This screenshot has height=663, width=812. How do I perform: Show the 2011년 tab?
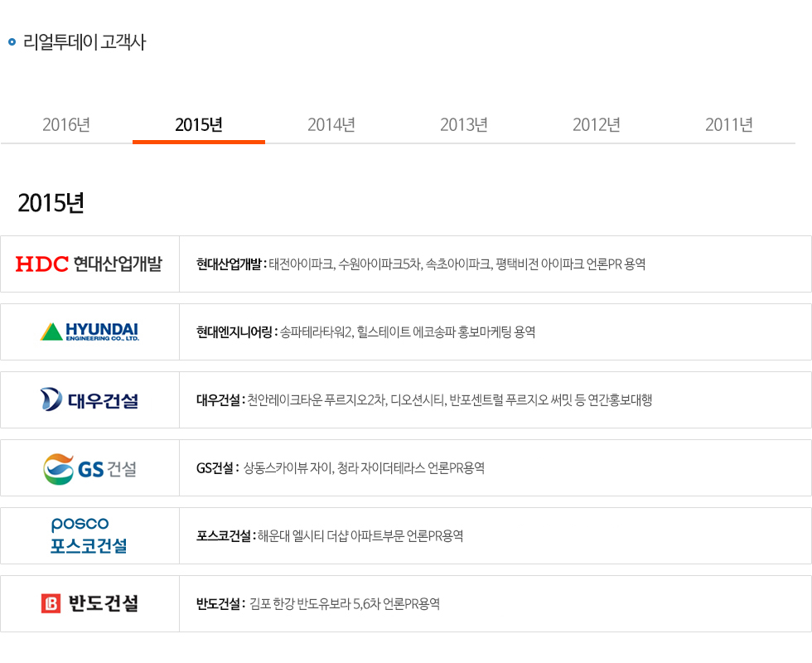tap(729, 125)
